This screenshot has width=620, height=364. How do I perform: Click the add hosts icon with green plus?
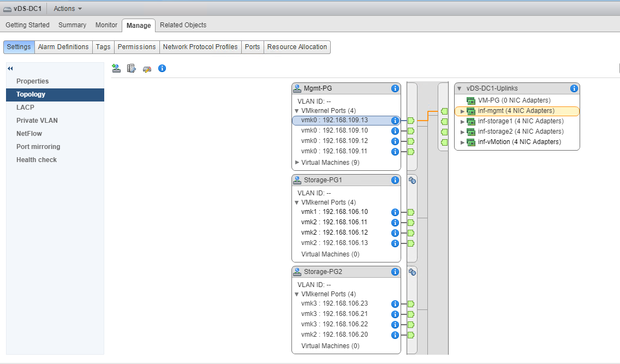[x=116, y=68]
